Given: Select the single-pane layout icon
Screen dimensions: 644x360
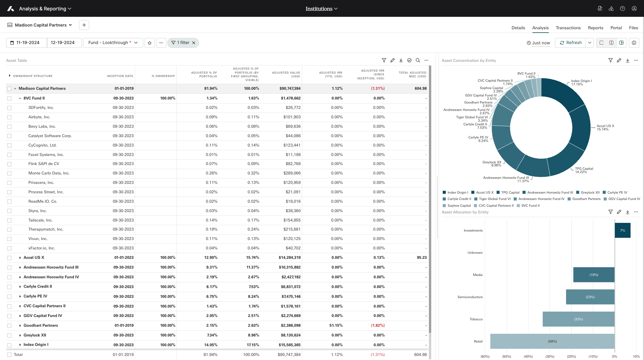Looking at the screenshot, I should click(602, 43).
